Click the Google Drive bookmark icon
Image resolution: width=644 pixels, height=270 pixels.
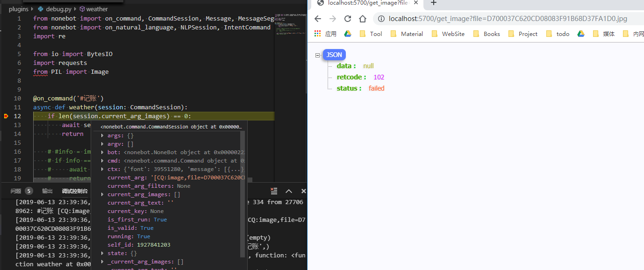[x=348, y=33]
